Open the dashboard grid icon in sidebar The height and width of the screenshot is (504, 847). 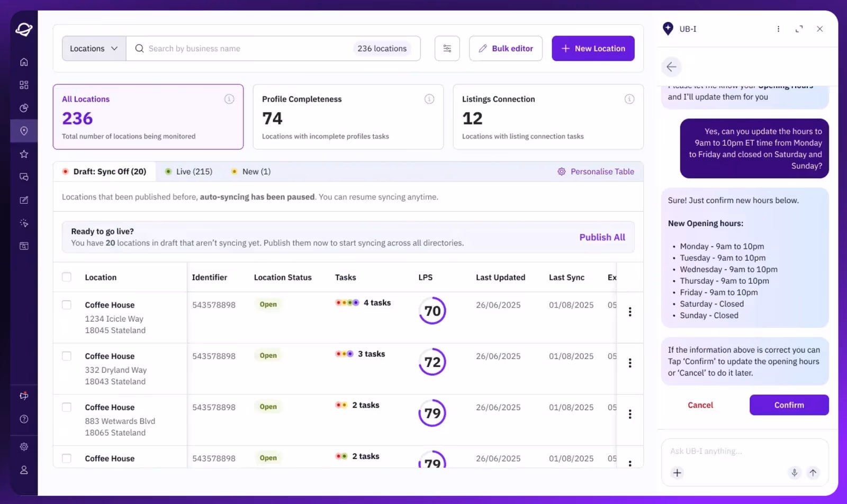coord(24,85)
